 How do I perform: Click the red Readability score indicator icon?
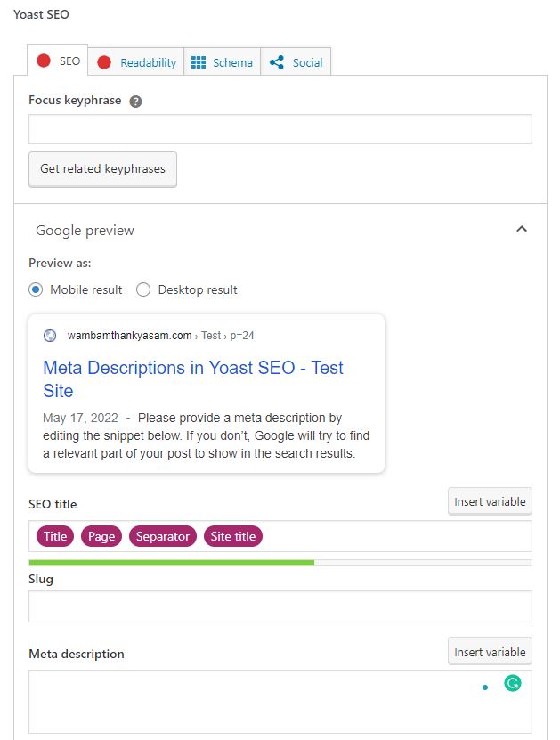[104, 62]
